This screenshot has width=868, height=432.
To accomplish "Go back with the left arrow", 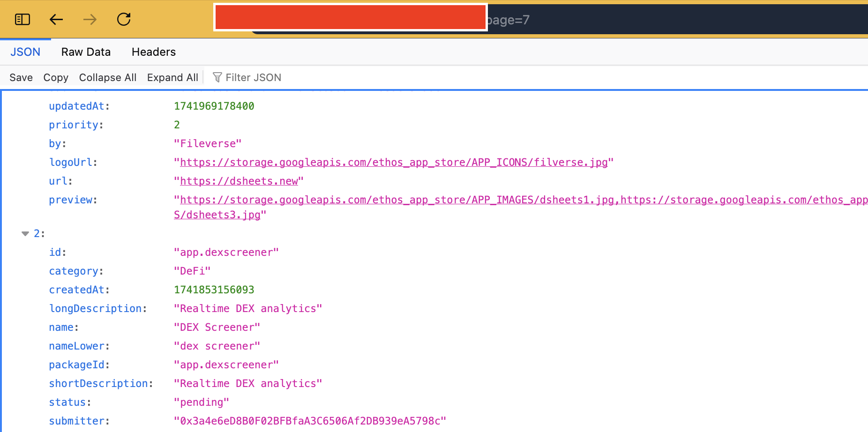I will (56, 19).
